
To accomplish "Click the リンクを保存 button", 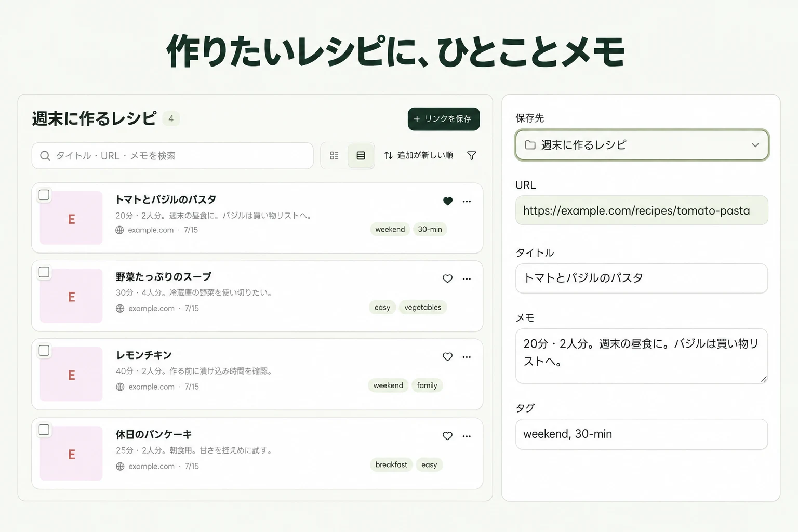I will click(x=444, y=119).
